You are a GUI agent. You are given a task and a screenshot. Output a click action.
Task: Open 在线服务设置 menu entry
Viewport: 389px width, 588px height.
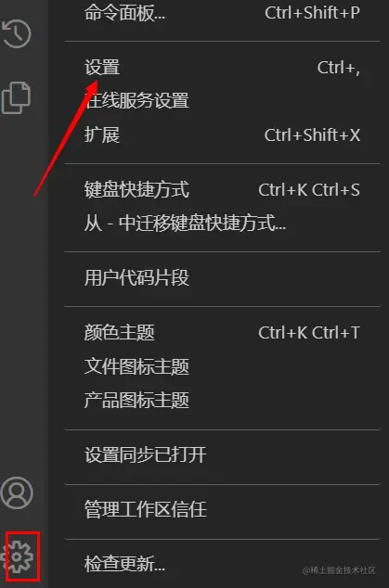click(222, 101)
